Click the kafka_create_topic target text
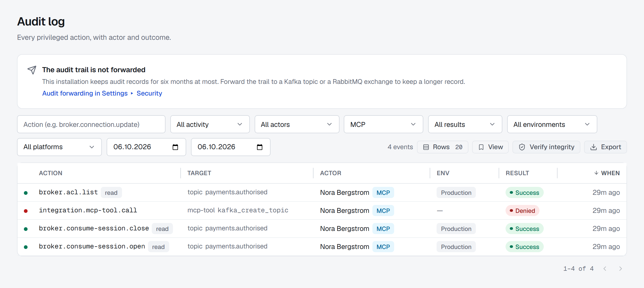 point(253,210)
